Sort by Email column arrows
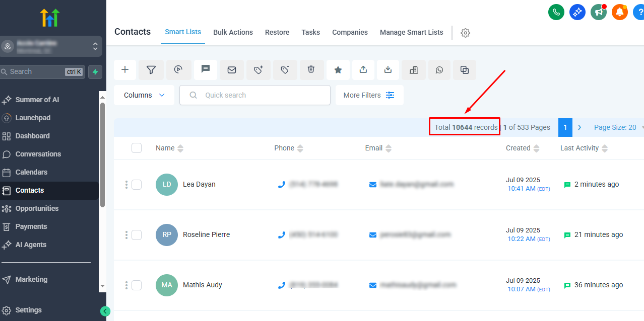This screenshot has height=321, width=644. click(389, 148)
